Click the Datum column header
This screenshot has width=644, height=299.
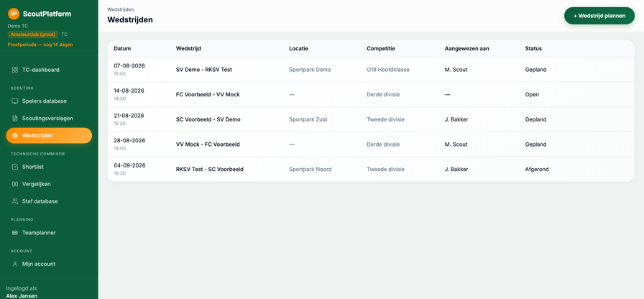coord(122,48)
